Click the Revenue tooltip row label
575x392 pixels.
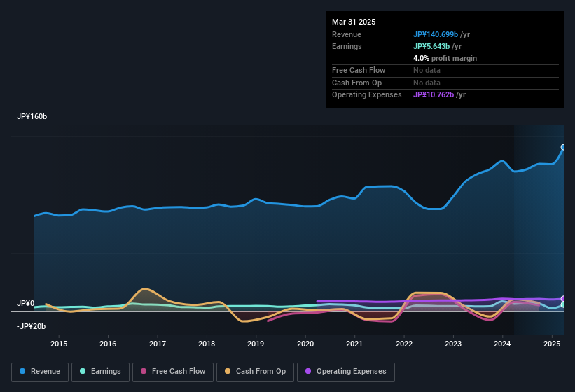coord(347,34)
